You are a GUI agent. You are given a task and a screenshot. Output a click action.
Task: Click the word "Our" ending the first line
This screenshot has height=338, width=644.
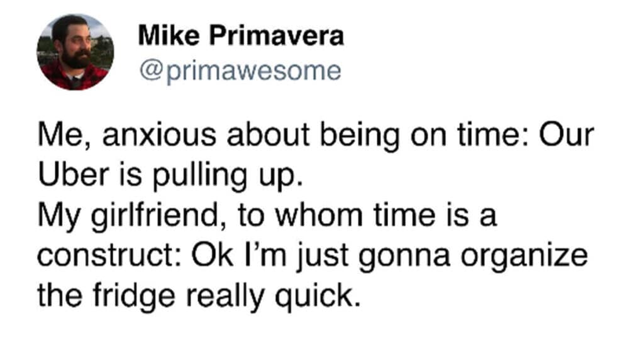tap(567, 134)
